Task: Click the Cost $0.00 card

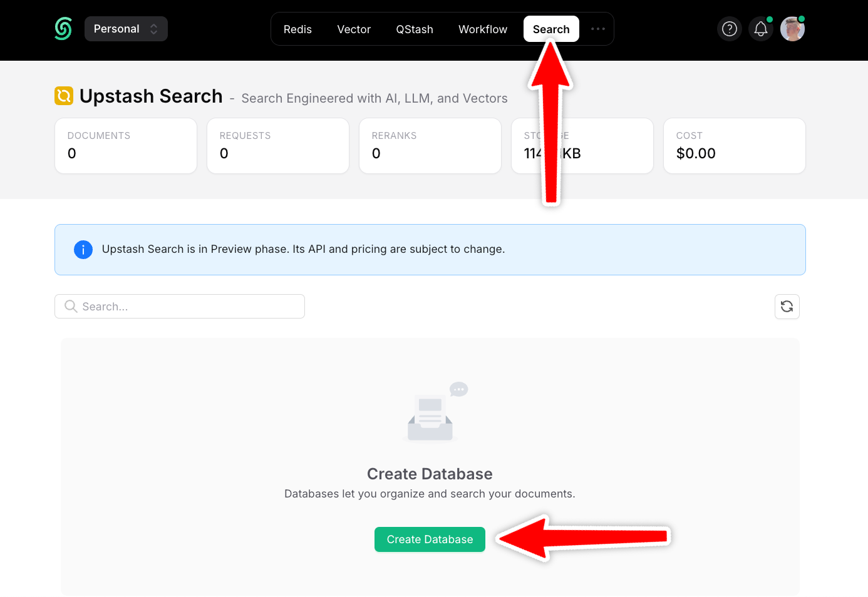Action: tap(735, 146)
